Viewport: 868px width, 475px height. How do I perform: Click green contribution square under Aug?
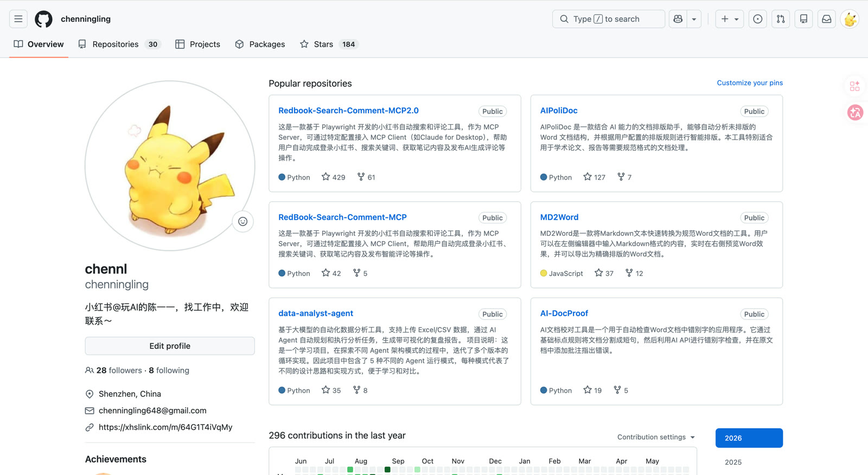[x=350, y=470]
